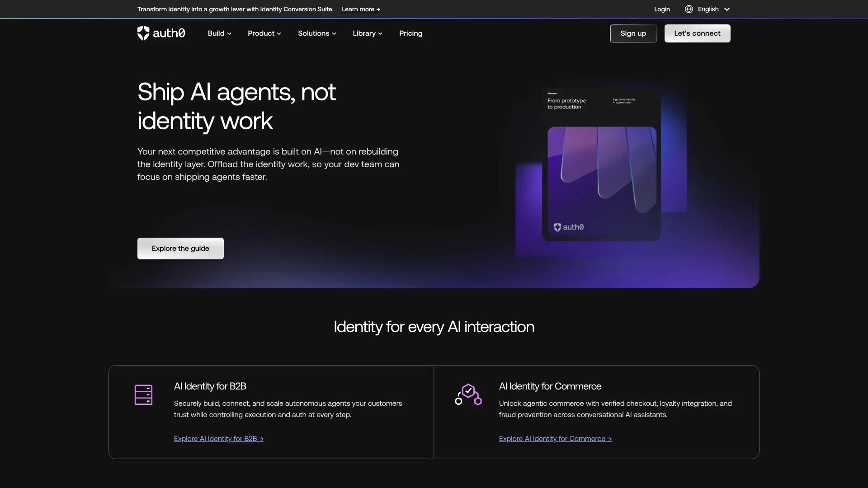Open the English language dropdown
The width and height of the screenshot is (868, 488).
[x=708, y=9]
